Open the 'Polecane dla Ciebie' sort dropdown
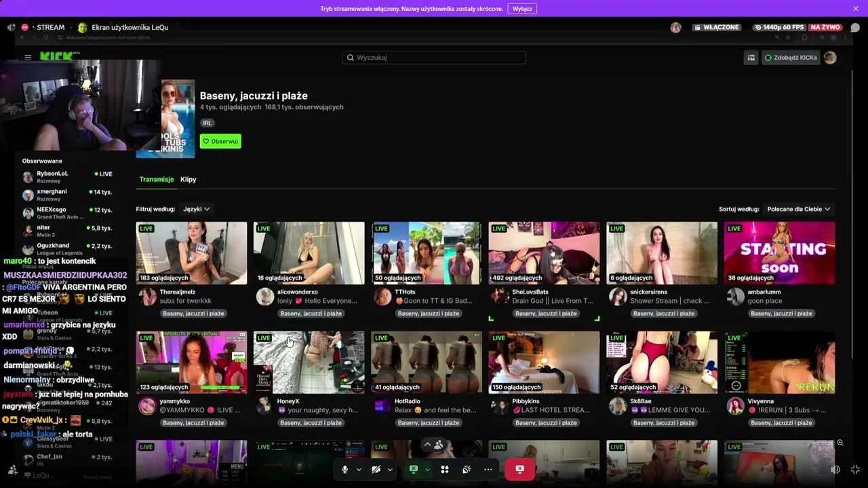 [x=799, y=209]
